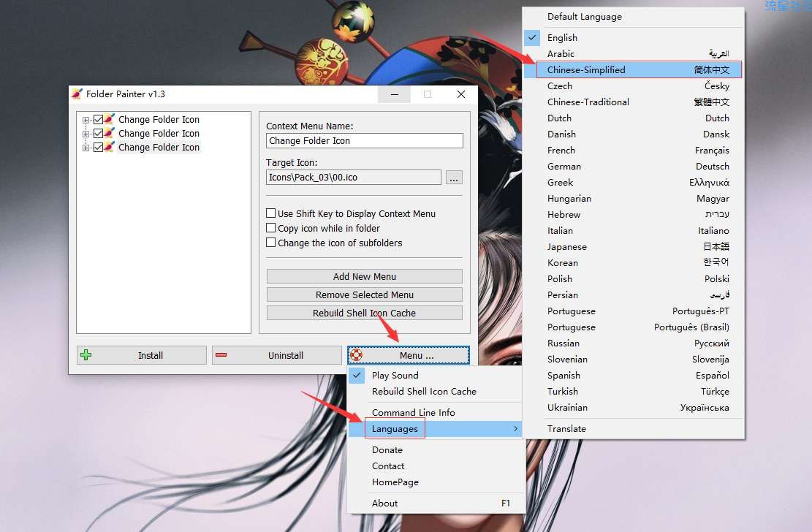812x532 pixels.
Task: Select Chinese-Simplified language
Action: (x=634, y=69)
